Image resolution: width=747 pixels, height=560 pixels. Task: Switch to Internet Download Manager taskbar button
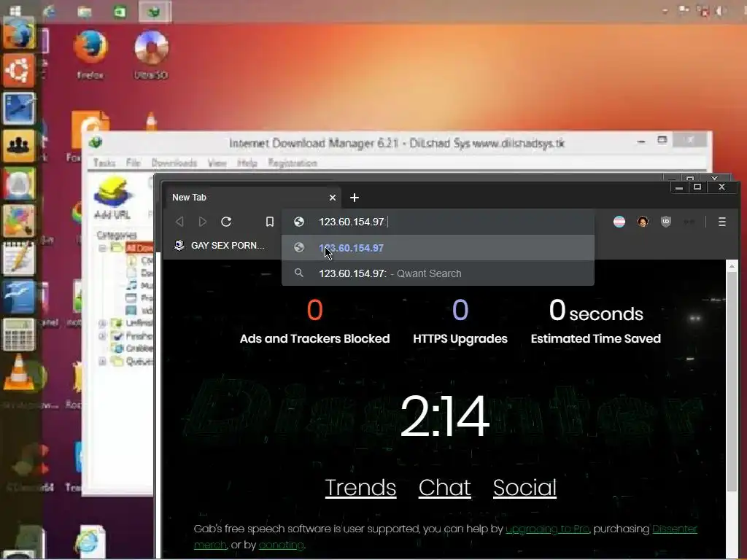(x=155, y=12)
